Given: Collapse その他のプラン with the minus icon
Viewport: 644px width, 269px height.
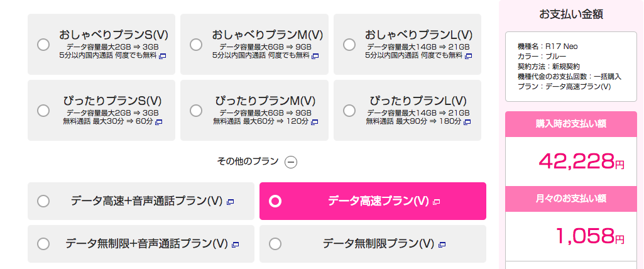Looking at the screenshot, I should [291, 162].
